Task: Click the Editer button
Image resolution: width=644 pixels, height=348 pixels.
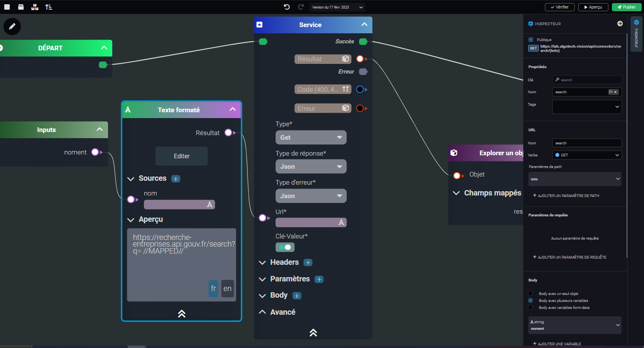Action: coord(182,156)
